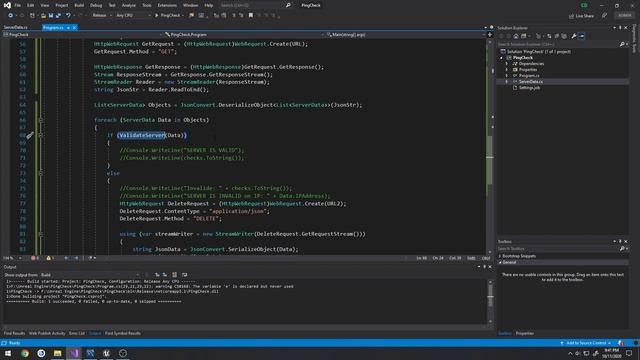Expand the Program.cs node
Image resolution: width=640 pixels, height=360 pixels.
pyautogui.click(x=507, y=76)
